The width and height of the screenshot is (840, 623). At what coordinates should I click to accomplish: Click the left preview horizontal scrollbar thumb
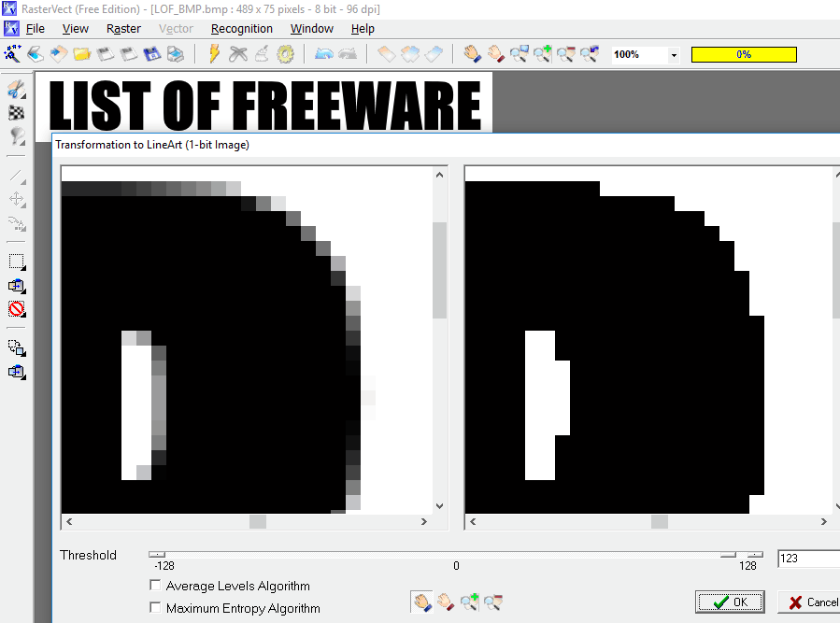[x=258, y=521]
